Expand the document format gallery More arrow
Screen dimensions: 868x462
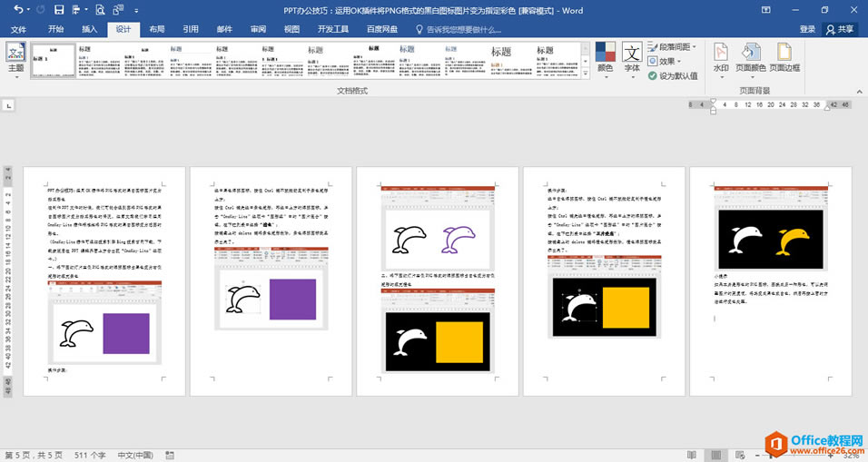(585, 73)
